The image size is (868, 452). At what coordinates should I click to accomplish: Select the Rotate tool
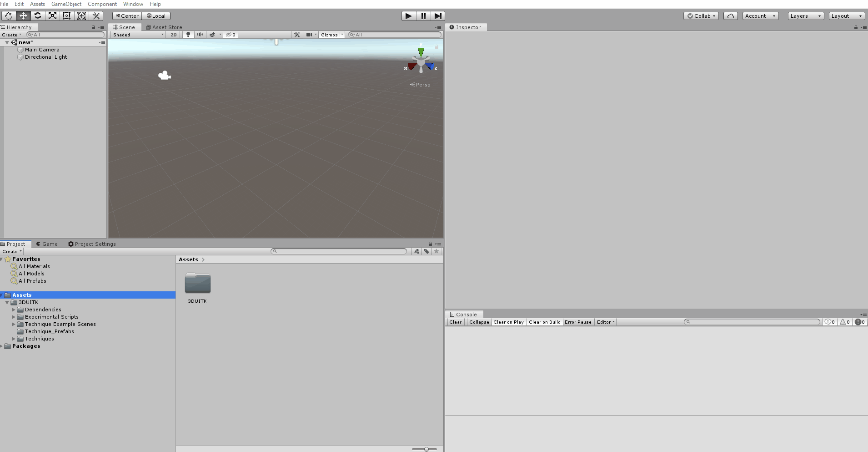pos(38,16)
